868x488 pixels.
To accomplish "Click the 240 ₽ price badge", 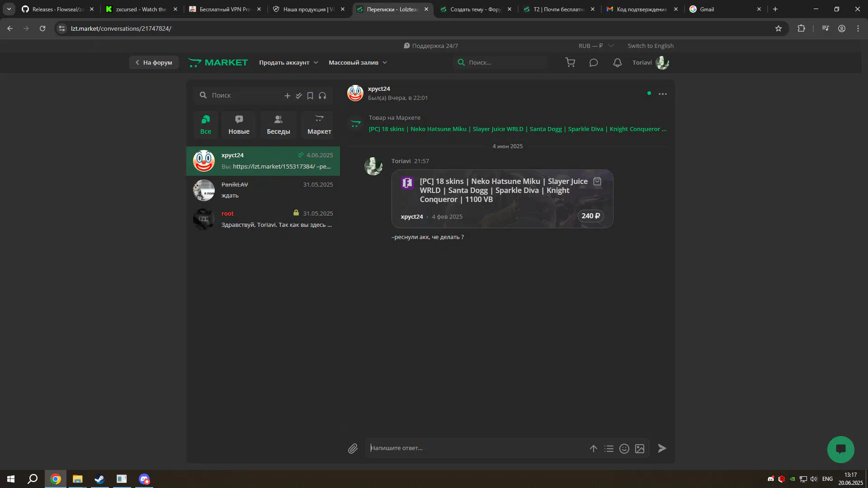I will pyautogui.click(x=590, y=216).
